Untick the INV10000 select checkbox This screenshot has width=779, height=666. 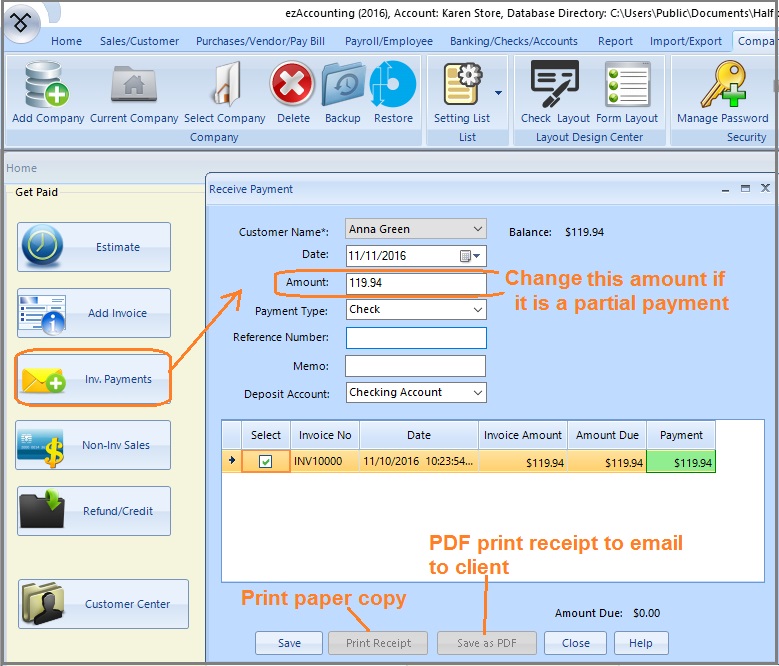point(265,462)
